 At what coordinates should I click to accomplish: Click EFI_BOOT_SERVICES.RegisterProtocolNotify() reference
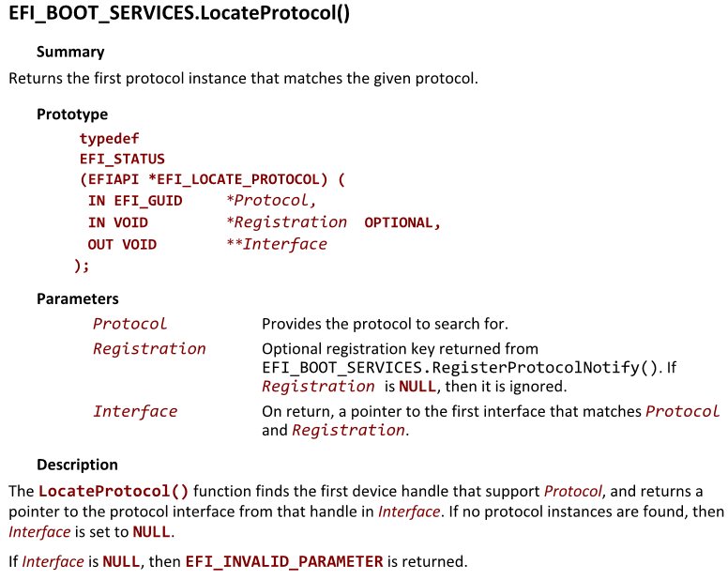point(460,368)
